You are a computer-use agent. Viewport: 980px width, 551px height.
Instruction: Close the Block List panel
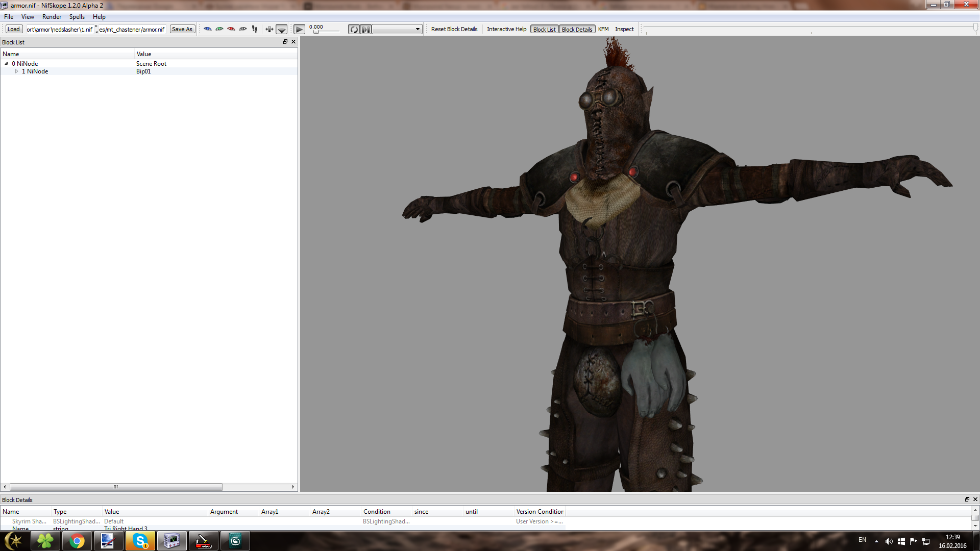click(x=293, y=42)
